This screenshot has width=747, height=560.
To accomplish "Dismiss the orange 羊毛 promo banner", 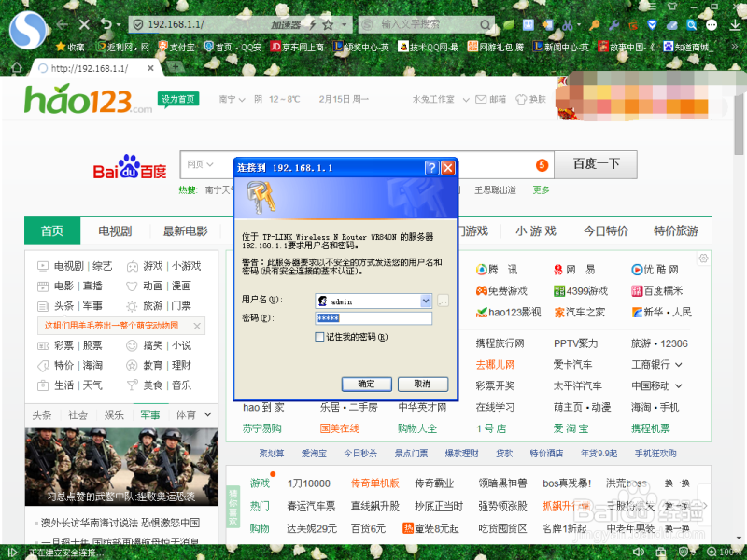I will click(197, 326).
